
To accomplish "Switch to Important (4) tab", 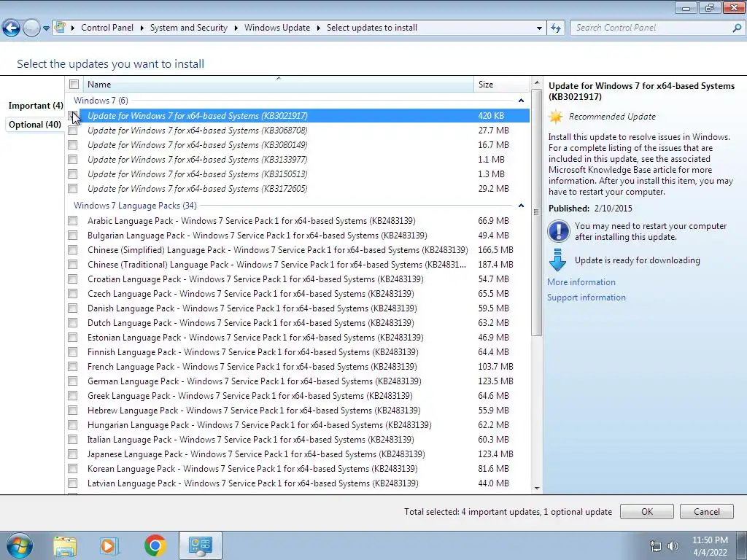I will pos(36,105).
